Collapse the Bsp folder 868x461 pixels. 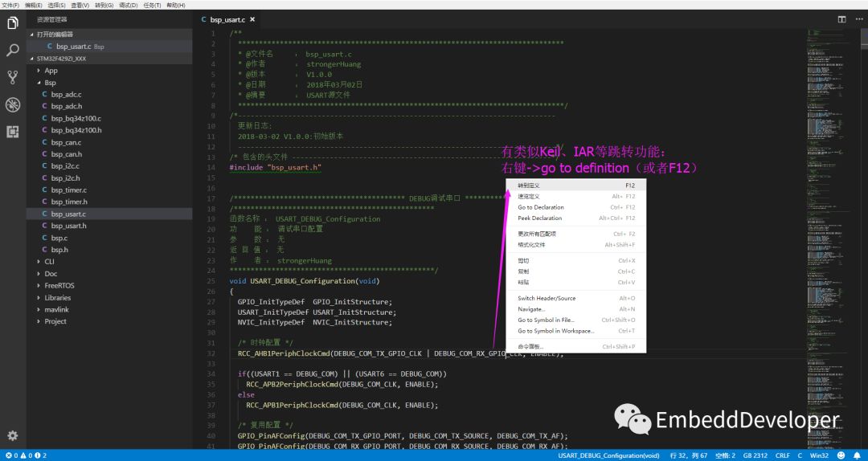click(109, 83)
